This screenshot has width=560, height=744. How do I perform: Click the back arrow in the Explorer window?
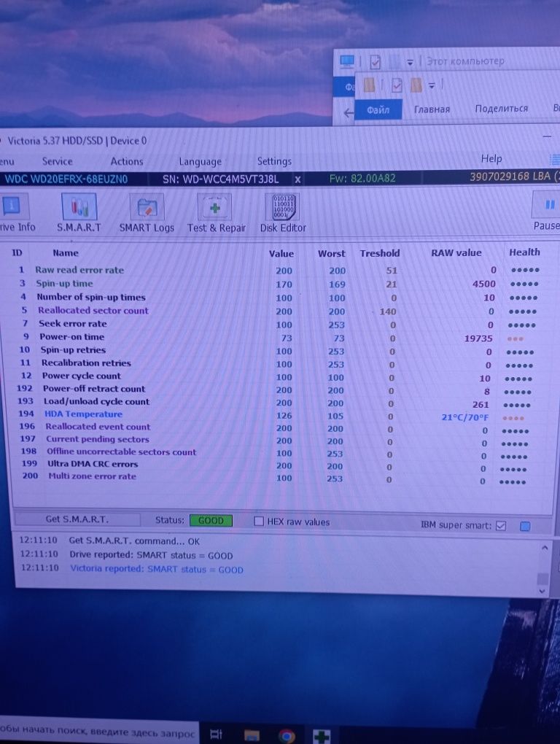tap(349, 113)
